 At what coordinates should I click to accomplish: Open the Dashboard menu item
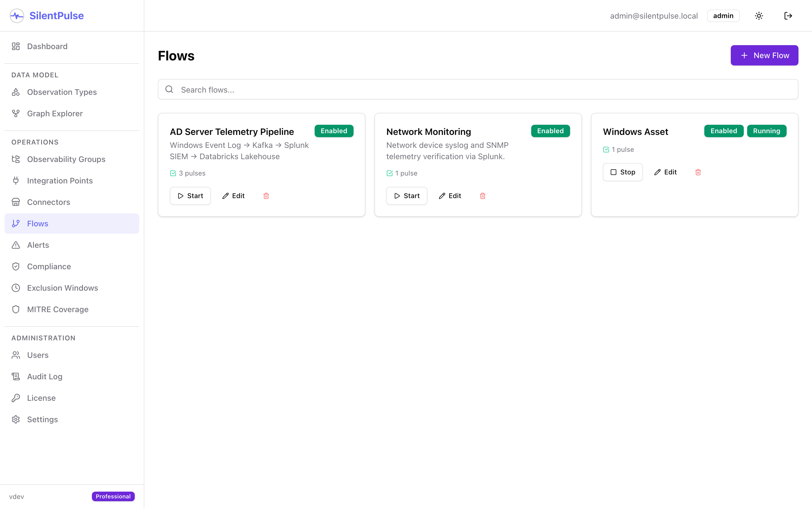click(72, 46)
